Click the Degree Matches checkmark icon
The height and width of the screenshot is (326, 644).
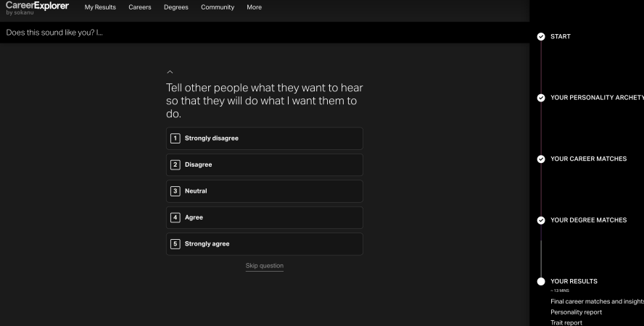coord(540,220)
